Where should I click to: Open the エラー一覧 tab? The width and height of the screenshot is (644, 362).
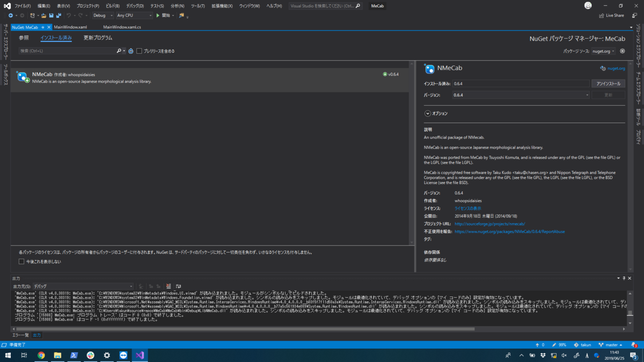[20, 335]
